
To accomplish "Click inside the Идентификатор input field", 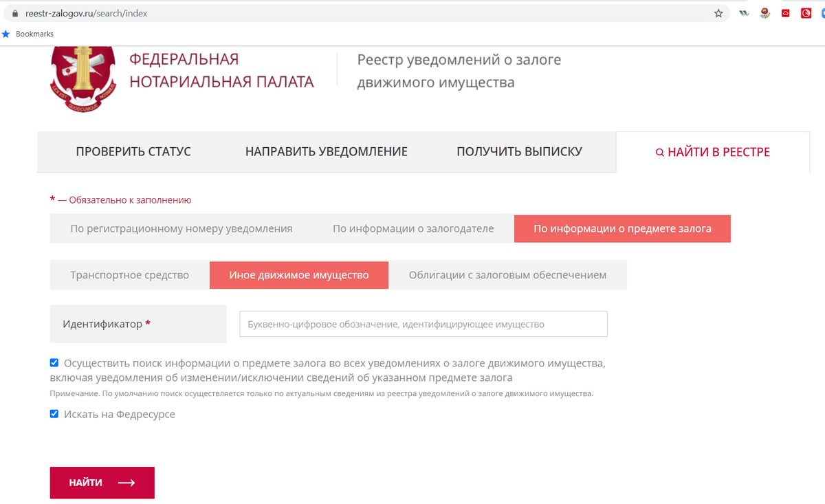I will point(423,323).
